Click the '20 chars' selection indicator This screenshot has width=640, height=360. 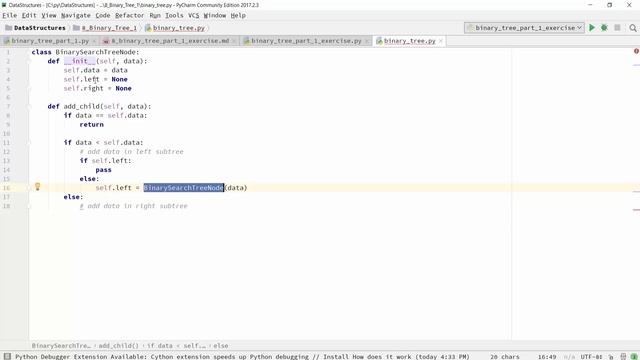(x=505, y=357)
